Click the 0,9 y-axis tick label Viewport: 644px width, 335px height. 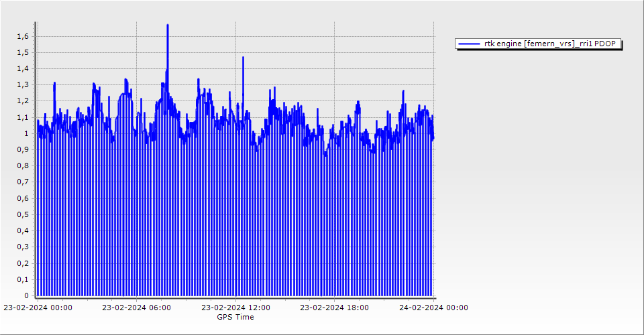[x=25, y=149]
